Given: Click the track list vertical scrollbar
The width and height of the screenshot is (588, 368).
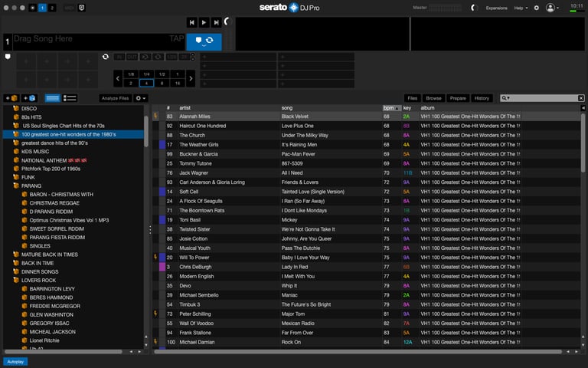Looking at the screenshot, I should click(583, 143).
